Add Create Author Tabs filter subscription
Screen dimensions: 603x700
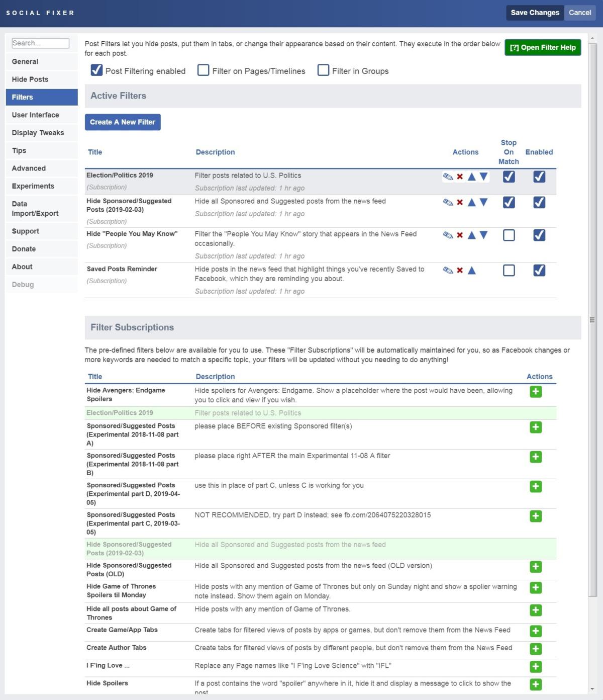[536, 649]
